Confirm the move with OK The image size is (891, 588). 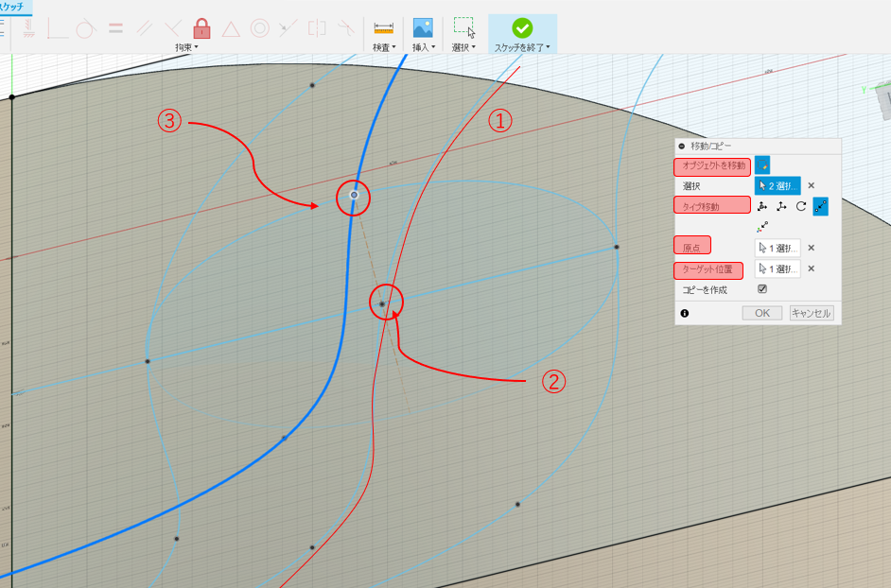pos(762,313)
